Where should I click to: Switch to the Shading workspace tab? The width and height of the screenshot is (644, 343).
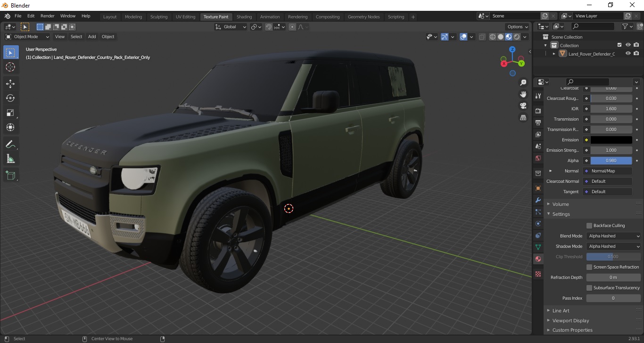tap(244, 17)
